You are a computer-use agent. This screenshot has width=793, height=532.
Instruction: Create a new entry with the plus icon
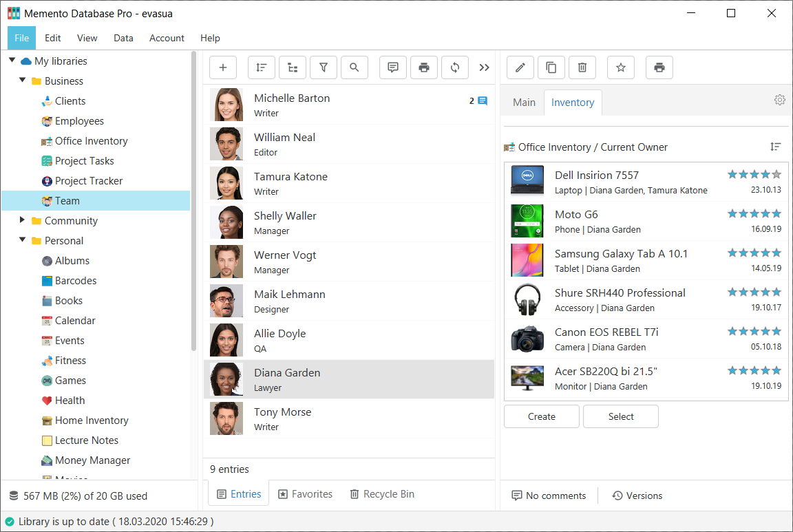[223, 67]
